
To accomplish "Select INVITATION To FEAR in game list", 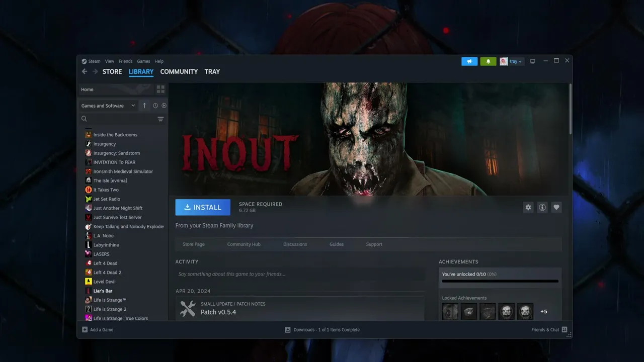I will (114, 162).
